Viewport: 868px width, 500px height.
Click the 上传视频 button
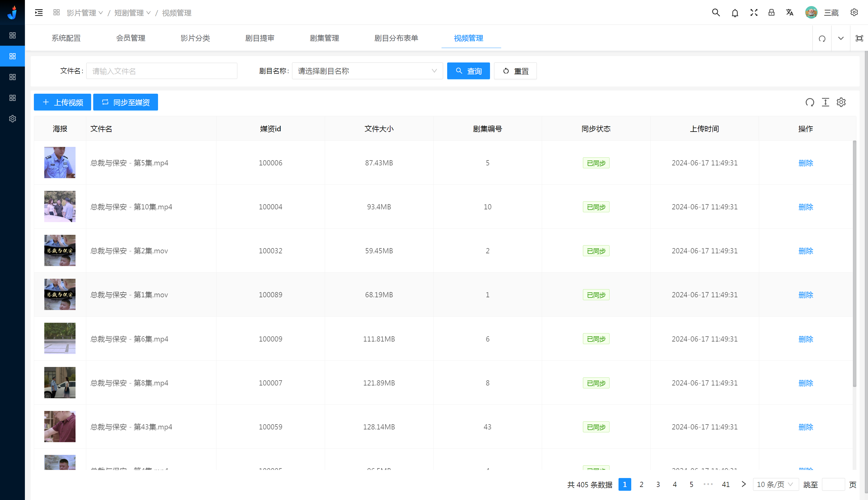pyautogui.click(x=63, y=102)
